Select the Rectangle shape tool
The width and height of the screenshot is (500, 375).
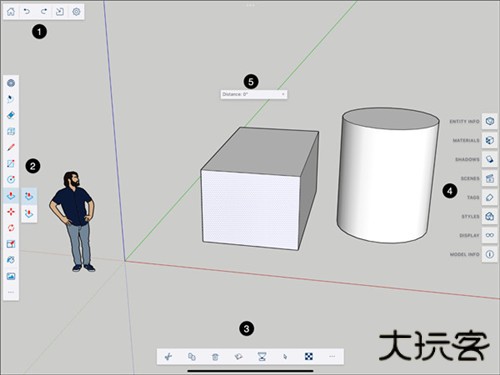pos(11,163)
